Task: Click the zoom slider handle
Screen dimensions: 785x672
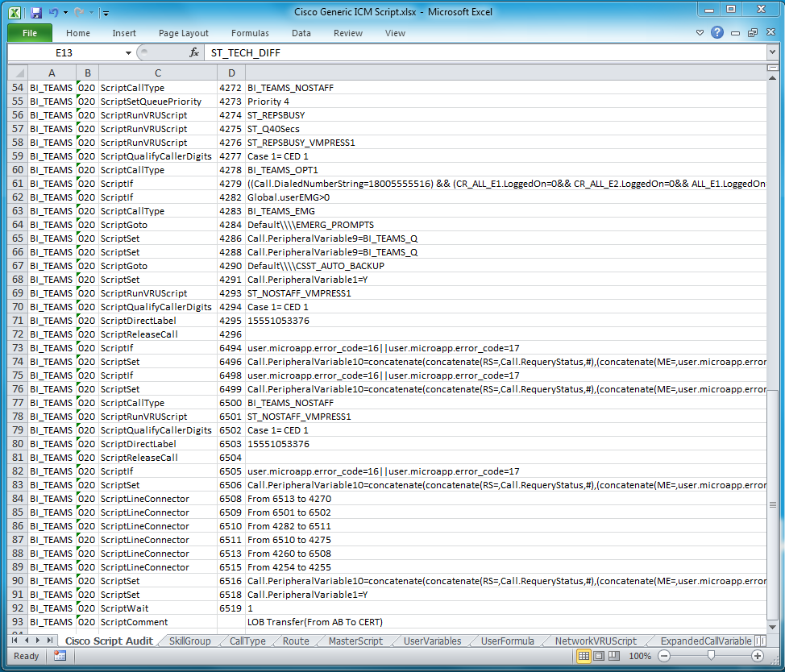Action: click(x=711, y=656)
